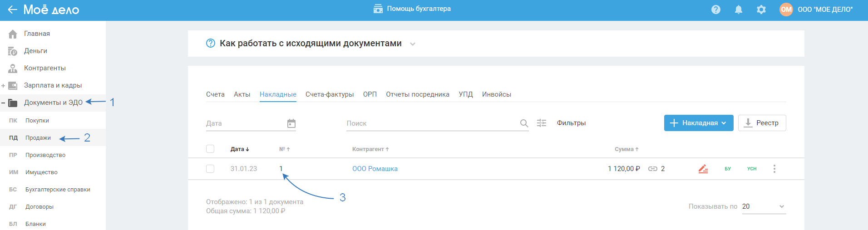The height and width of the screenshot is (230, 868).
Task: Switch to the Счета-фактуры tab
Action: (x=330, y=94)
